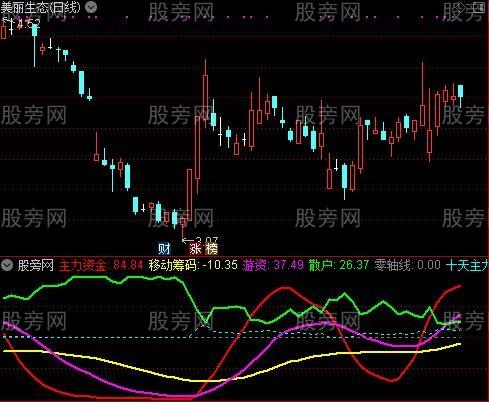Image resolution: width=489 pixels, height=402 pixels.
Task: Click the last cyan candlestick on the right
Action: pos(460,91)
